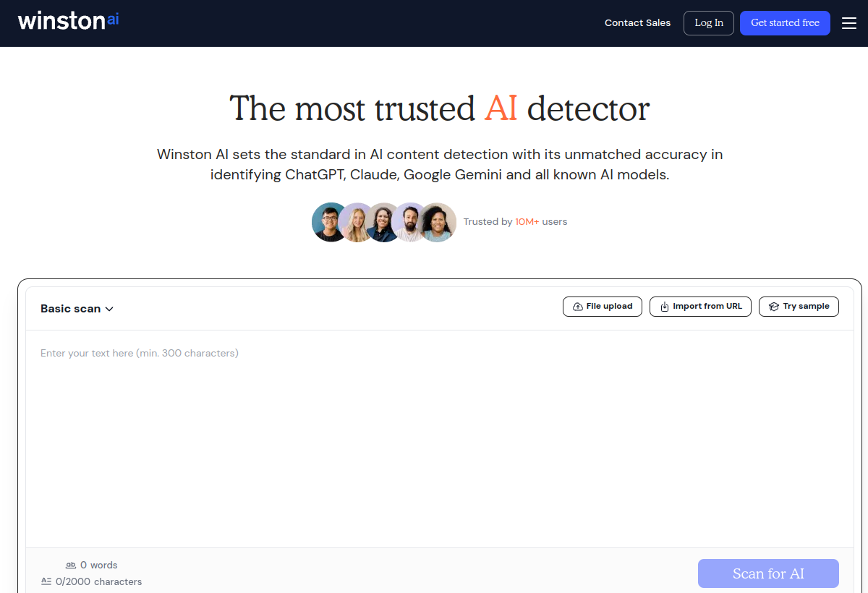This screenshot has height=593, width=868.
Task: Click the Winston AI logo
Action: coord(68,20)
